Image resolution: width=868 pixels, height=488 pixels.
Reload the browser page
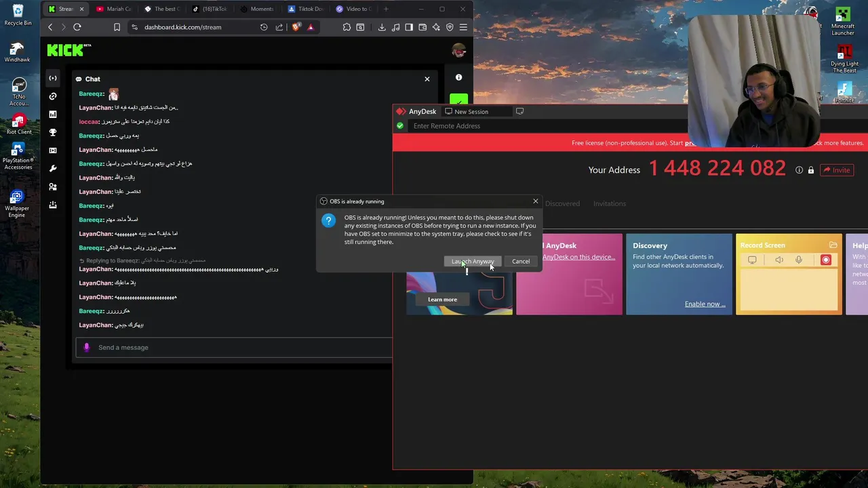pos(77,27)
